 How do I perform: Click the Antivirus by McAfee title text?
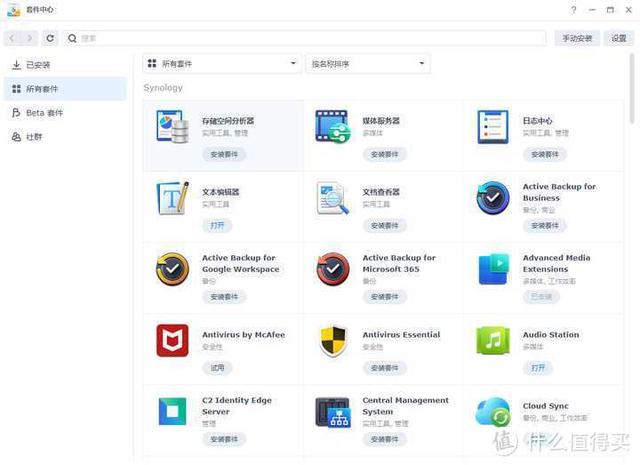pyautogui.click(x=244, y=335)
